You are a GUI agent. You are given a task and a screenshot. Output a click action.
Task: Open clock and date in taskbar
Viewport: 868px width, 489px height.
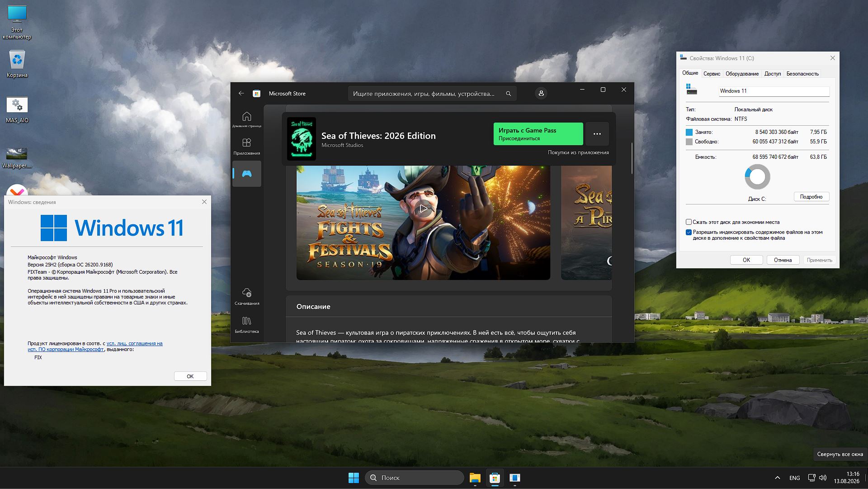tap(846, 478)
